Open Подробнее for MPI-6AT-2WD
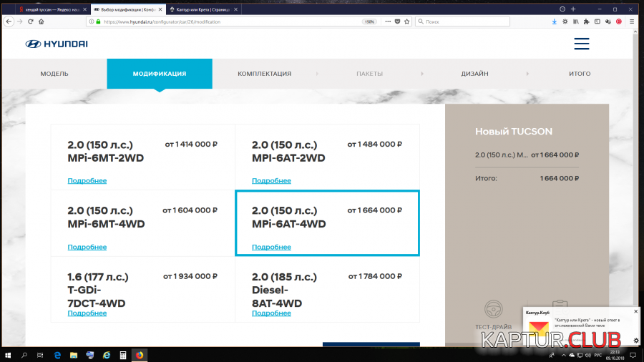644x362 pixels. point(271,180)
